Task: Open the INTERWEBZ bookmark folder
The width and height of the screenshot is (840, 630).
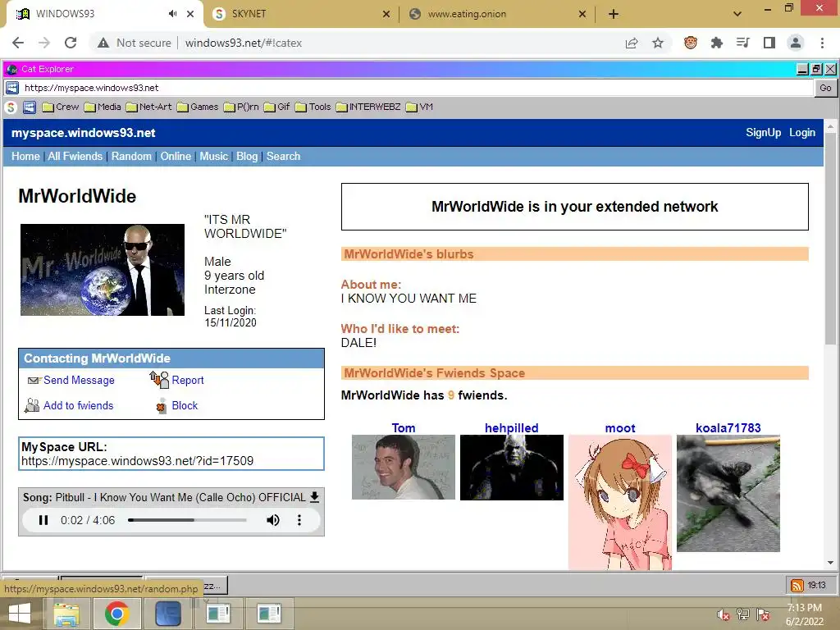Action: click(x=368, y=107)
